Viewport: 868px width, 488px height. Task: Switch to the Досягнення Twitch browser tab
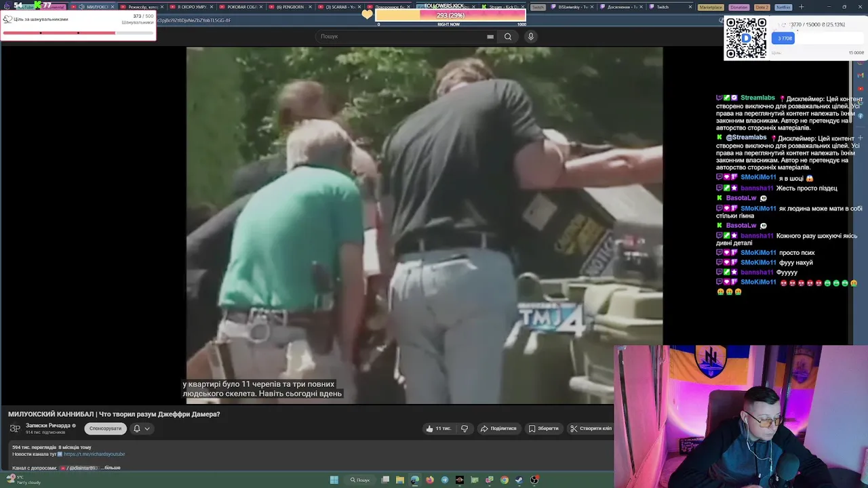(621, 7)
